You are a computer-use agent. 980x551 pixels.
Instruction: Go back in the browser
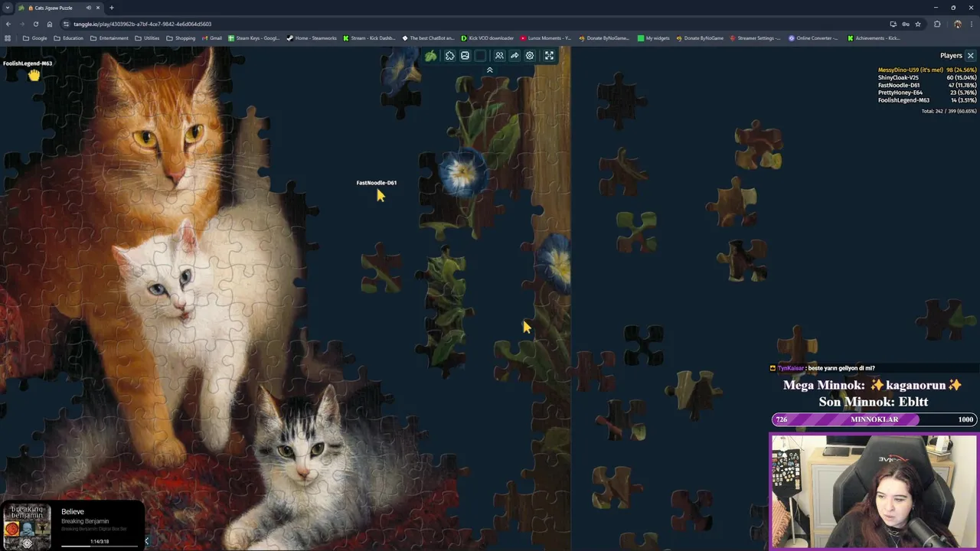8,24
